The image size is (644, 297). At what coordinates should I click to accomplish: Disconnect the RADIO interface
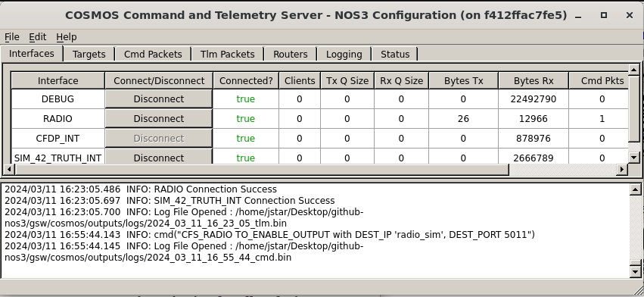tap(158, 119)
